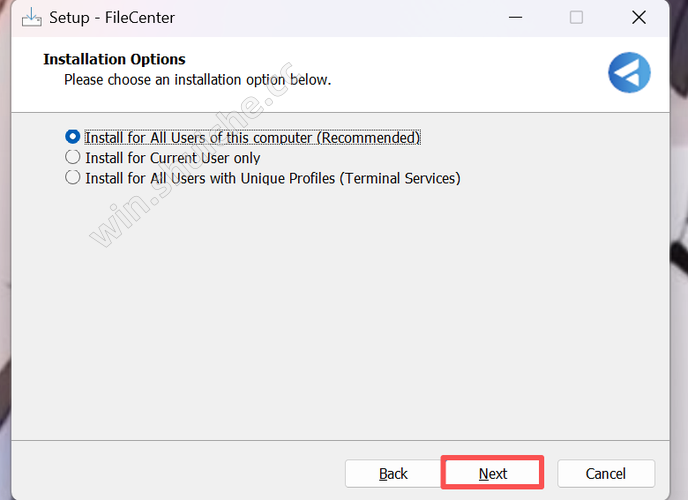The image size is (688, 500).
Task: Click the "Install for Current User only" label text
Action: [x=172, y=158]
